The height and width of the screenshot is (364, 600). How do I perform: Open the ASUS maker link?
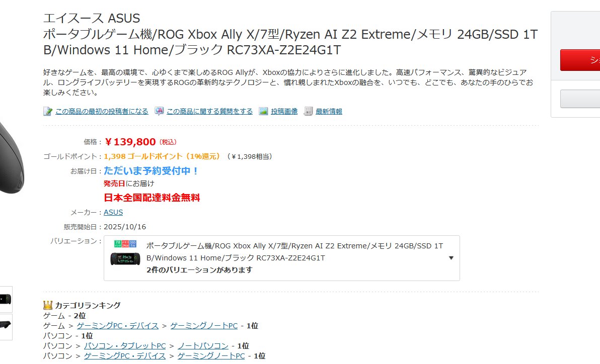click(x=113, y=212)
